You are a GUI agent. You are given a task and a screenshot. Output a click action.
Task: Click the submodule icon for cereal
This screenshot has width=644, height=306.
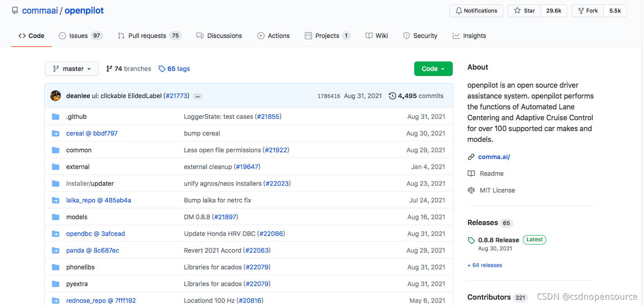[x=56, y=133]
